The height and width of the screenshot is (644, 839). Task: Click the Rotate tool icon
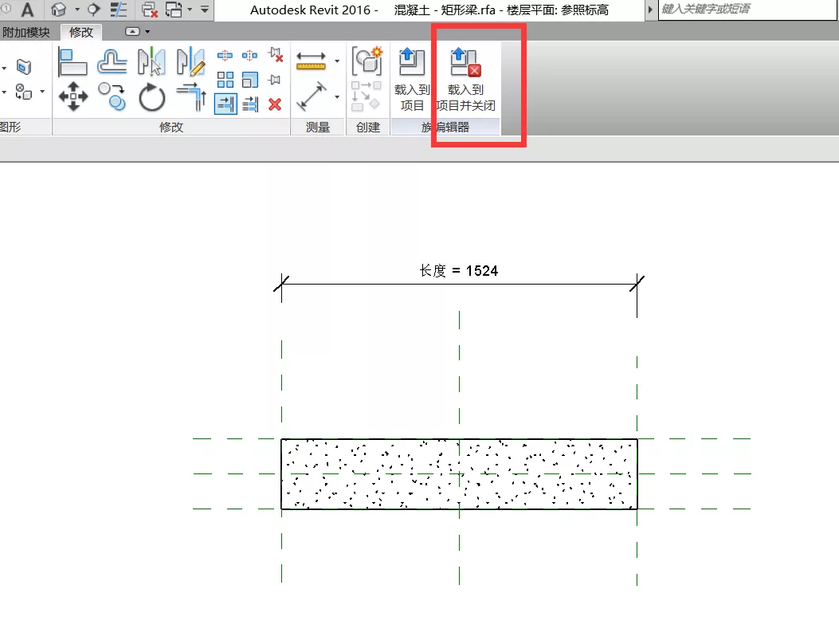click(151, 98)
